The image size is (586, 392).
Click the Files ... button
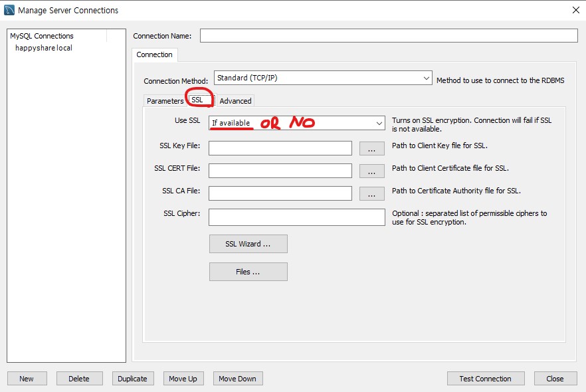tap(248, 272)
